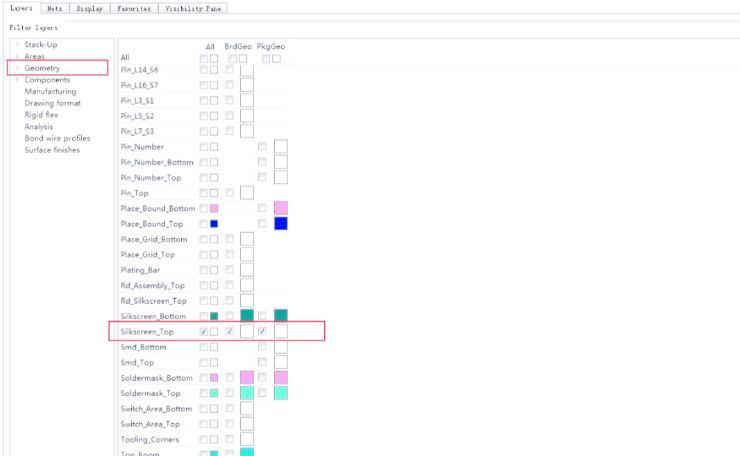Image resolution: width=740 pixels, height=456 pixels.
Task: Uncheck the Silkscreen_Top BrdGeo checkbox
Action: [230, 331]
